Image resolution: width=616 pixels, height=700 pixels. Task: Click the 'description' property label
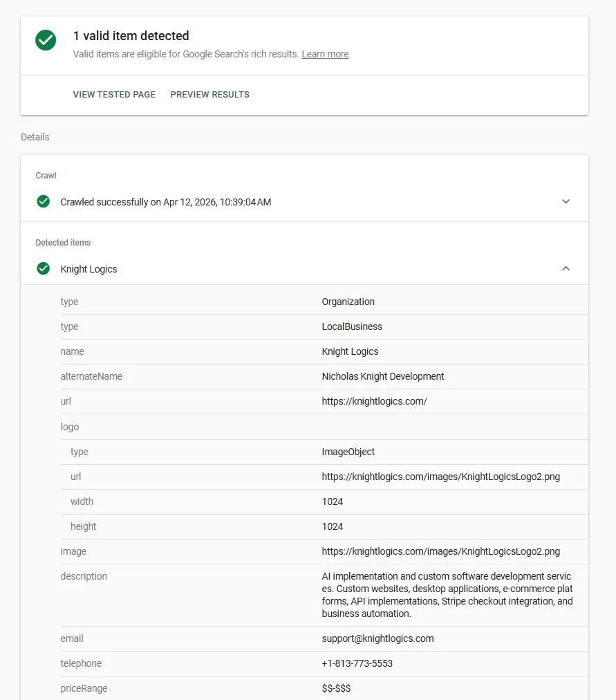[x=84, y=576]
